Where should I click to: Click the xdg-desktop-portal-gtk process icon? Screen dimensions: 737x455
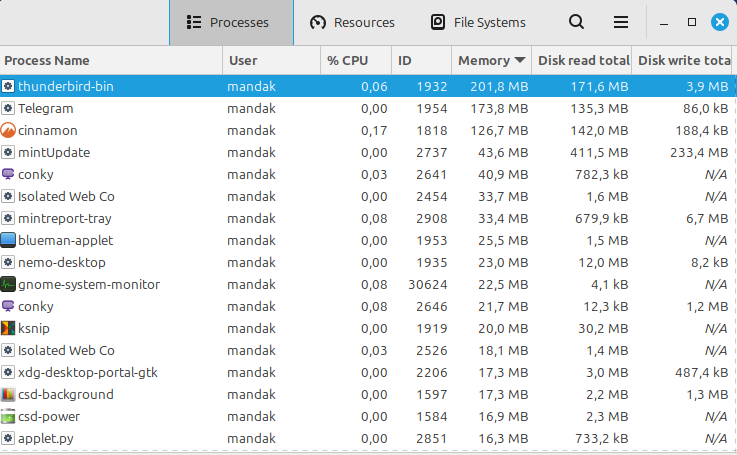(8, 372)
